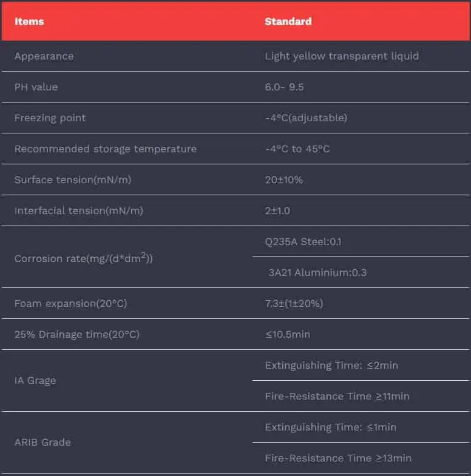This screenshot has width=471, height=476.
Task: Select the IA Grage row label
Action: click(x=35, y=380)
